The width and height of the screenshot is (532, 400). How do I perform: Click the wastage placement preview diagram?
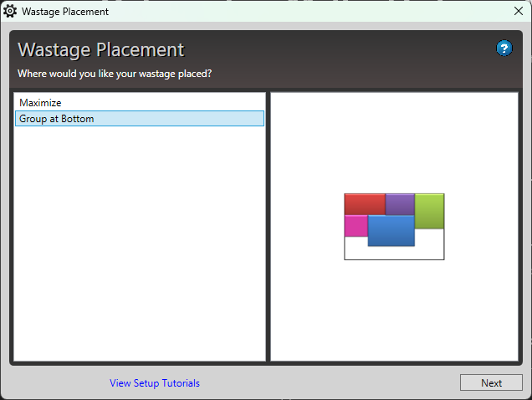pyautogui.click(x=394, y=227)
